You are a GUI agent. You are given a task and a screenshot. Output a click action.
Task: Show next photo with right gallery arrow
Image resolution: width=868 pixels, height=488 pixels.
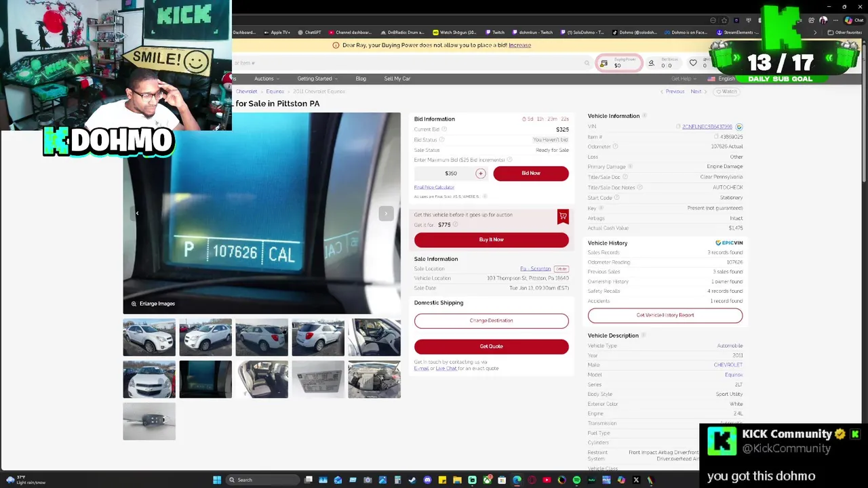point(386,213)
